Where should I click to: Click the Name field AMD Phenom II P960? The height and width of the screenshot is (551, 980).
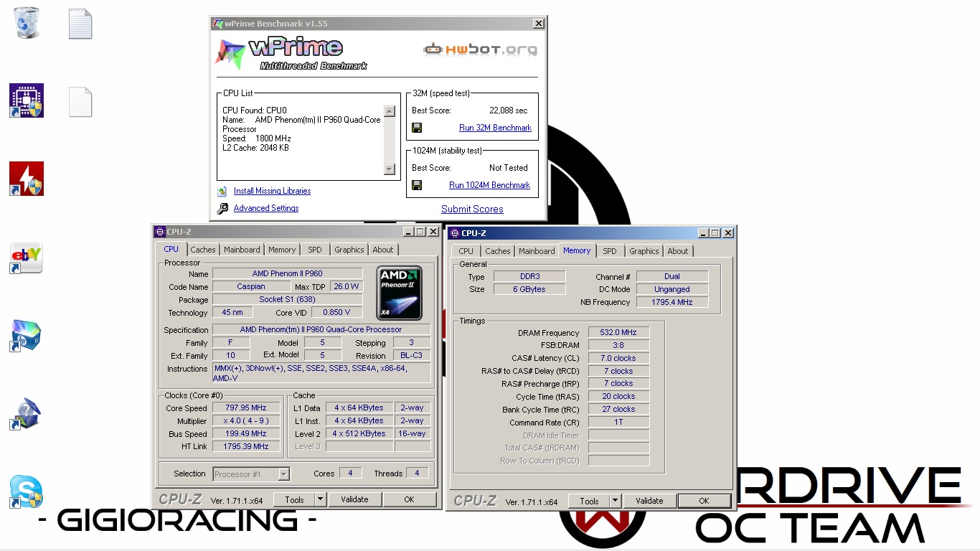[288, 273]
